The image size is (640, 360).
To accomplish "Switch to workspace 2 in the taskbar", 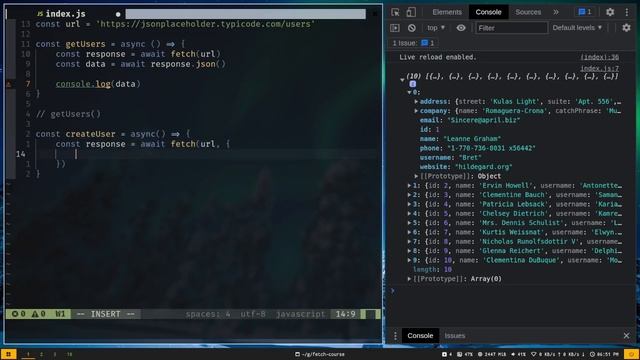I will [x=41, y=354].
